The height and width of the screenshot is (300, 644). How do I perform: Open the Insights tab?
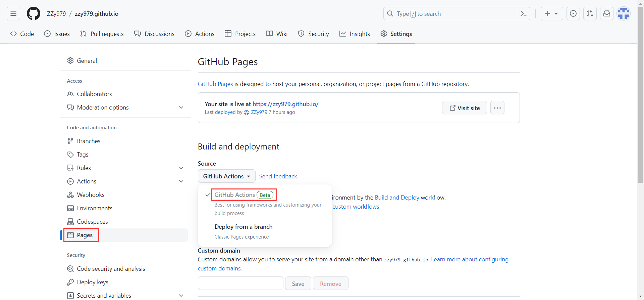click(x=355, y=34)
